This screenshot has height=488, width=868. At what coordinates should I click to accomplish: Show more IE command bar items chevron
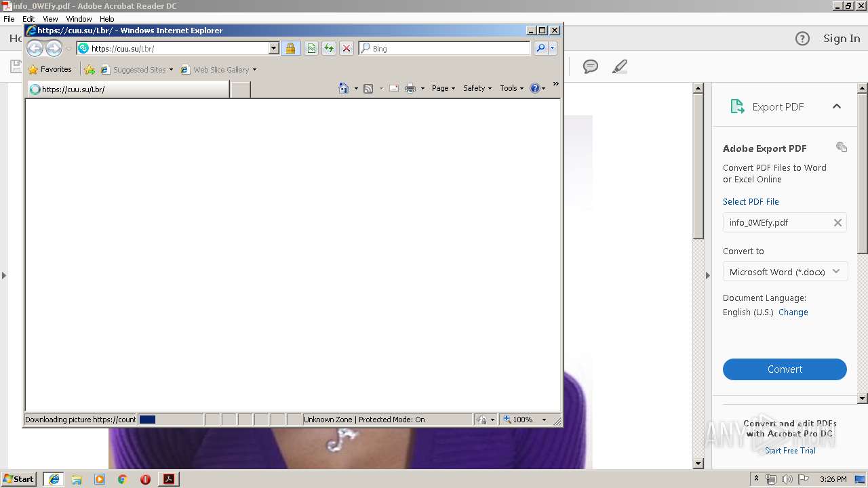(x=556, y=84)
